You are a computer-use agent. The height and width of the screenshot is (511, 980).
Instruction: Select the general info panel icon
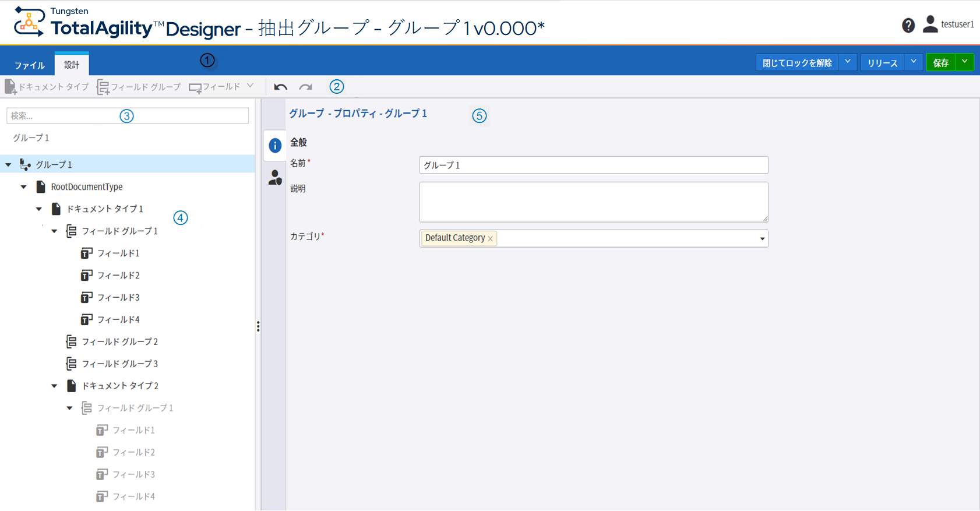275,146
